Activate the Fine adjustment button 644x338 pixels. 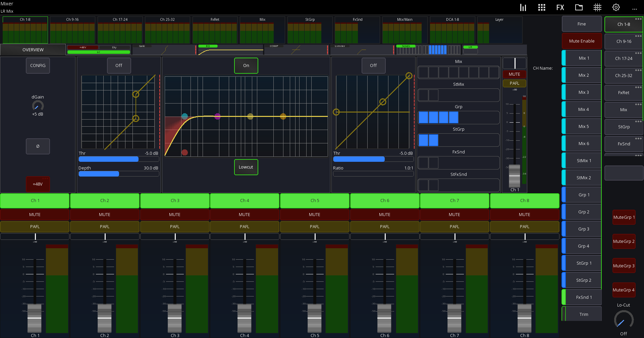click(582, 24)
